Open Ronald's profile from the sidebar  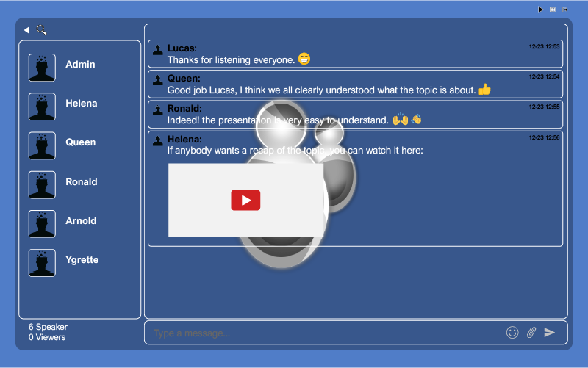click(81, 182)
